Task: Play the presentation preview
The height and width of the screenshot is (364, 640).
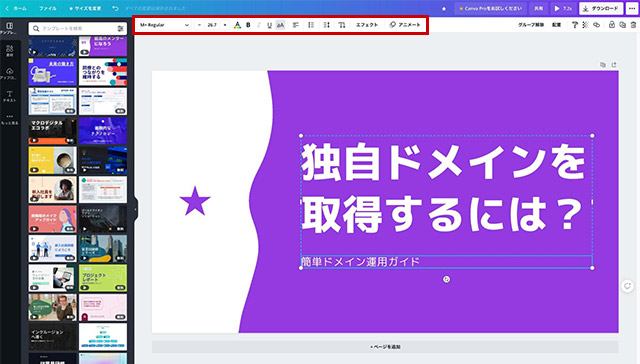Action: pos(563,8)
